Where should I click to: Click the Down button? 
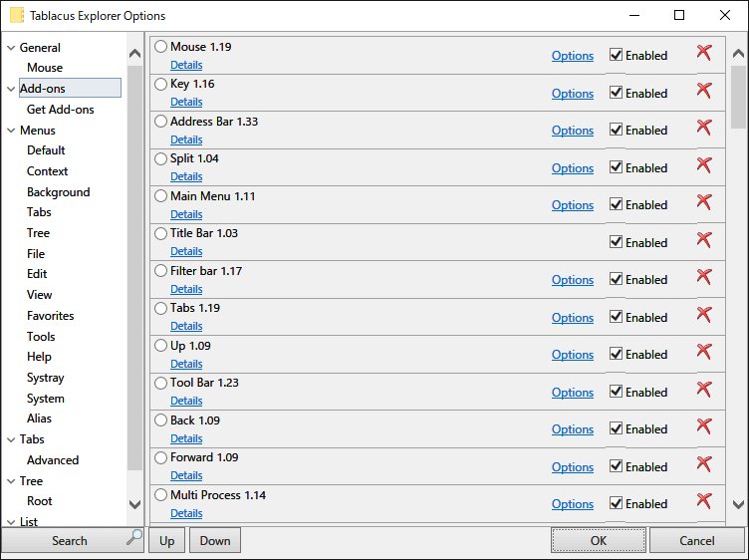click(215, 540)
